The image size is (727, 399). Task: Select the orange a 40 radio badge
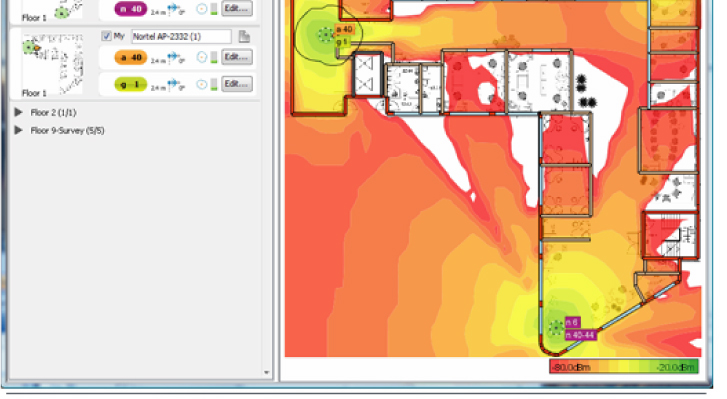click(x=130, y=58)
